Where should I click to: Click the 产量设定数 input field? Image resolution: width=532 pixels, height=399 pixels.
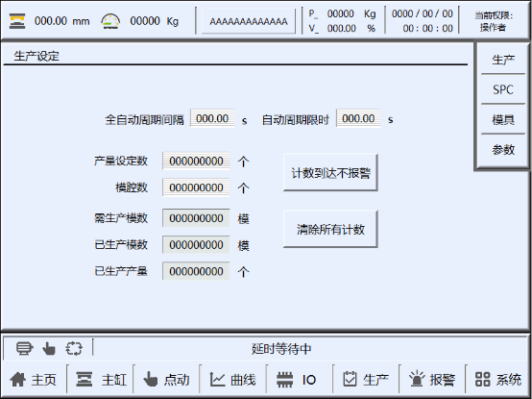click(196, 161)
